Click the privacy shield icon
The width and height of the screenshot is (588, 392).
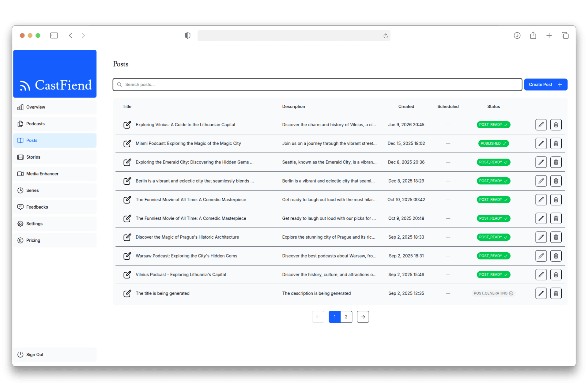coord(187,36)
